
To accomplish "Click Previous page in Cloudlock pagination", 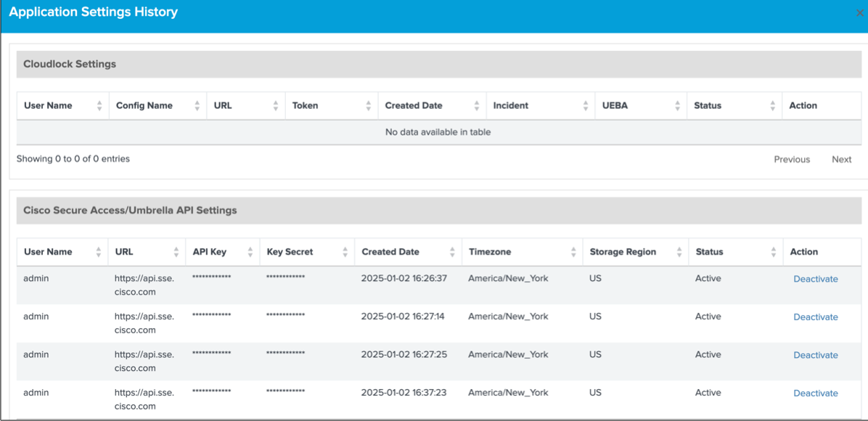I will [791, 160].
